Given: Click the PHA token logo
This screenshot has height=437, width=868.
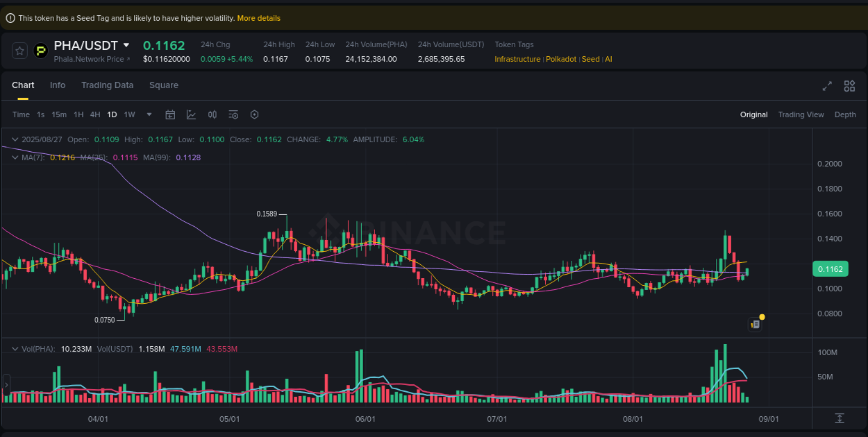Looking at the screenshot, I should click(x=40, y=50).
